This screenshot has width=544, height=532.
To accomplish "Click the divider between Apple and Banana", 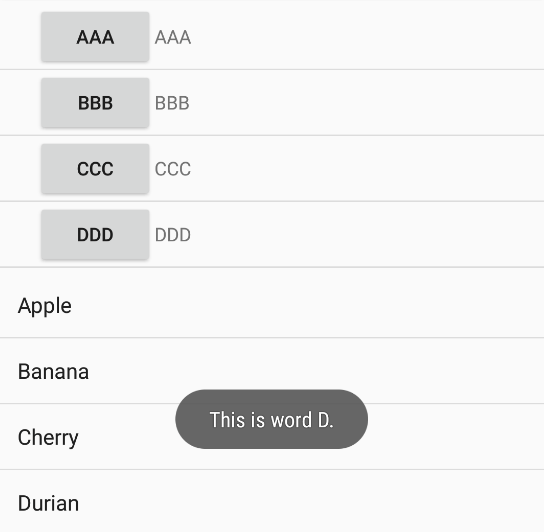I will point(272,337).
